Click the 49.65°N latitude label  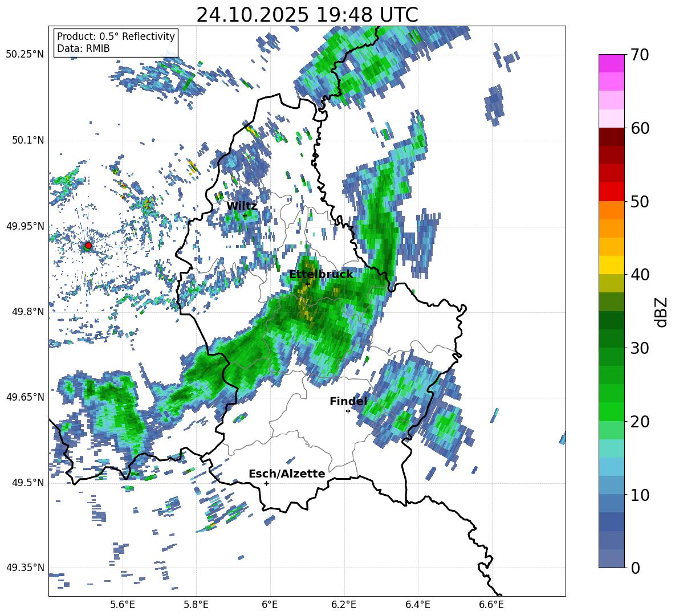pyautogui.click(x=25, y=397)
